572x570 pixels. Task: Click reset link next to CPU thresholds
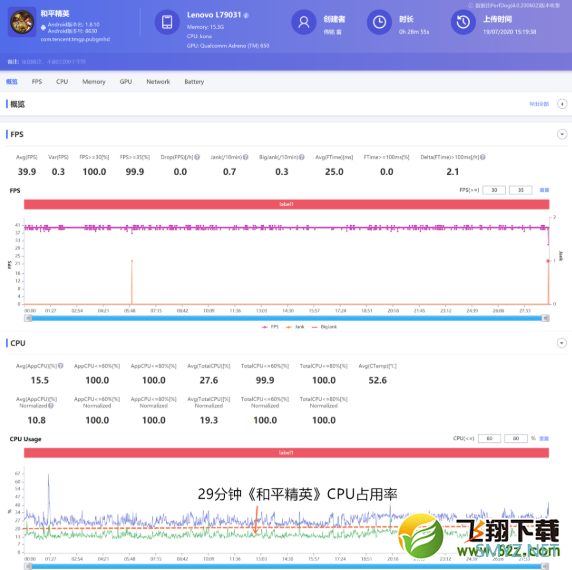pyautogui.click(x=544, y=438)
